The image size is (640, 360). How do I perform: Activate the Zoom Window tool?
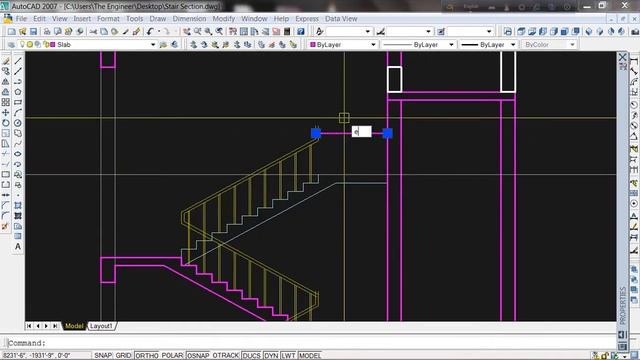[209, 31]
